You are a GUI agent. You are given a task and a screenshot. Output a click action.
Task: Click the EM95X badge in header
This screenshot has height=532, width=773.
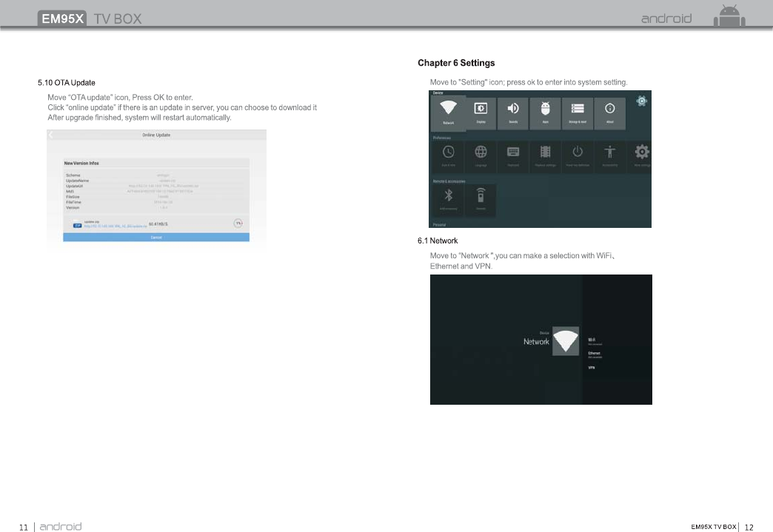click(62, 18)
